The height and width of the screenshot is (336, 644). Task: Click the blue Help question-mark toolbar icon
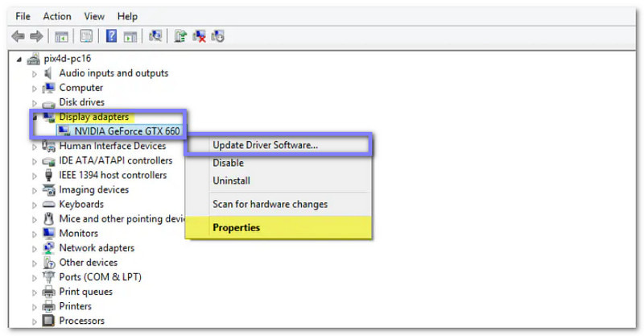click(112, 35)
